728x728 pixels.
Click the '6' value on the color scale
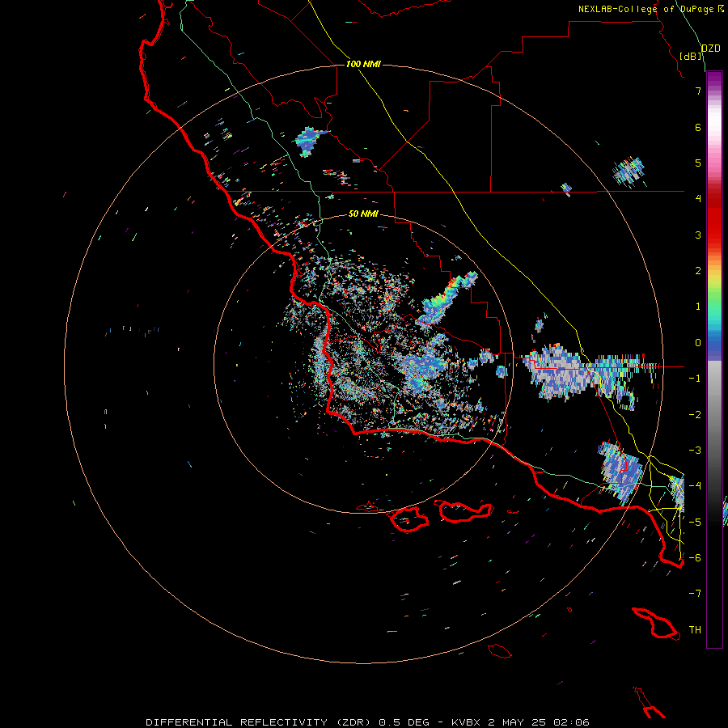pos(698,127)
